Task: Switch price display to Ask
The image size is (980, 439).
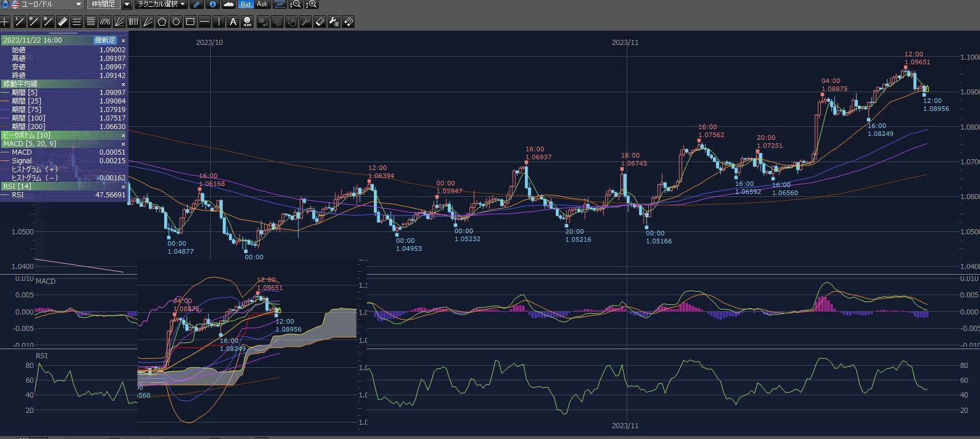Action: tap(262, 5)
